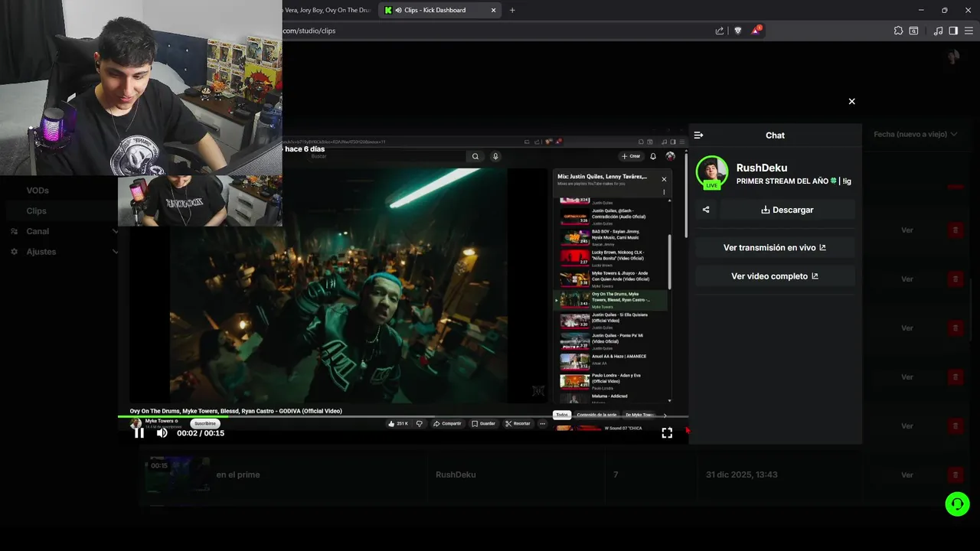Close the Clips - Kick Dashboard tab
The width and height of the screenshot is (980, 551).
(493, 10)
